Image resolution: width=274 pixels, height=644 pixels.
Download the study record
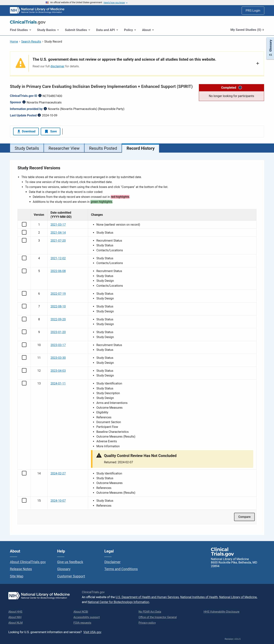pos(26,131)
